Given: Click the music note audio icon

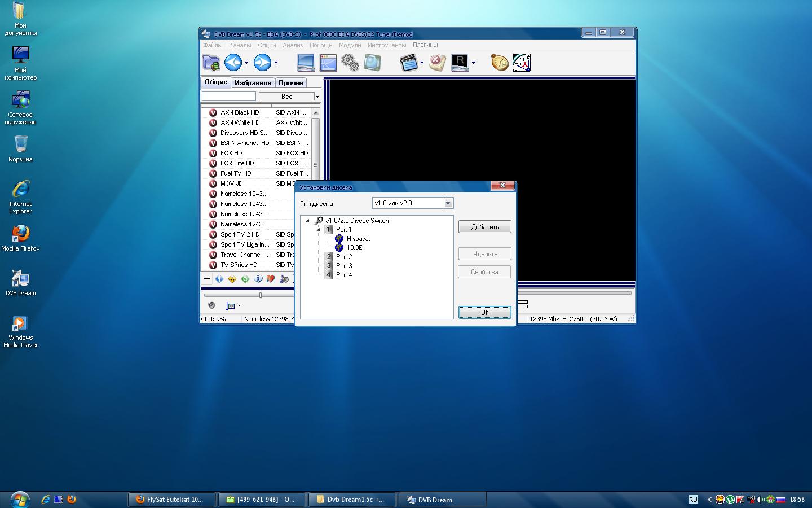Looking at the screenshot, I should coord(284,279).
